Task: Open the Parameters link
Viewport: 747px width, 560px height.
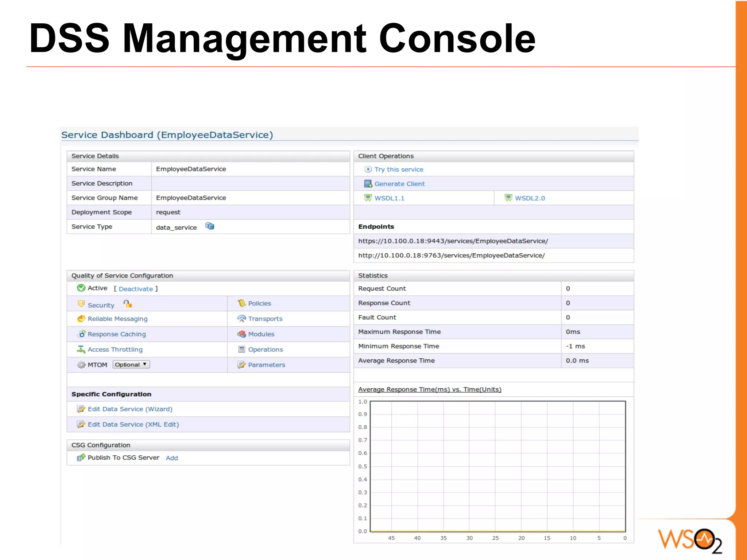Action: point(267,365)
